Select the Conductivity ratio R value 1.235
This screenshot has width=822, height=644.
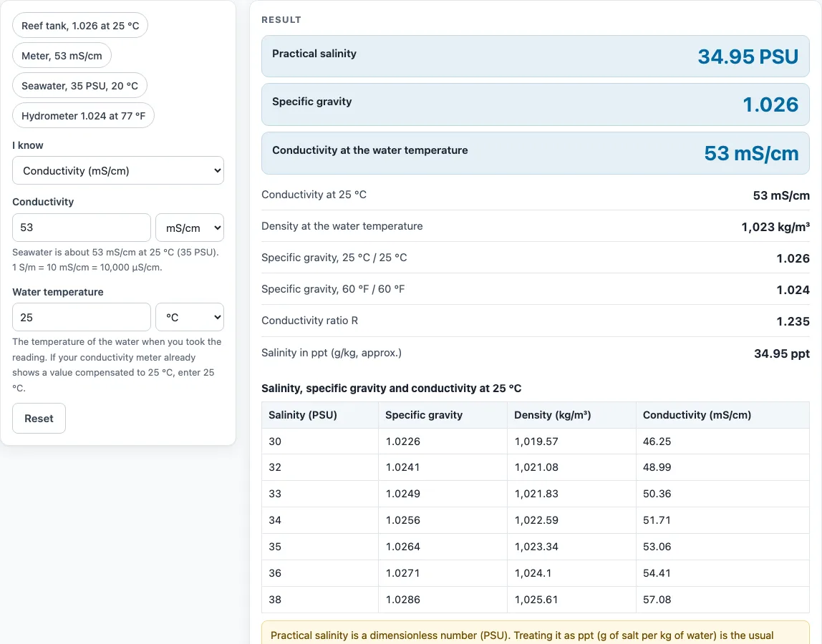point(793,321)
